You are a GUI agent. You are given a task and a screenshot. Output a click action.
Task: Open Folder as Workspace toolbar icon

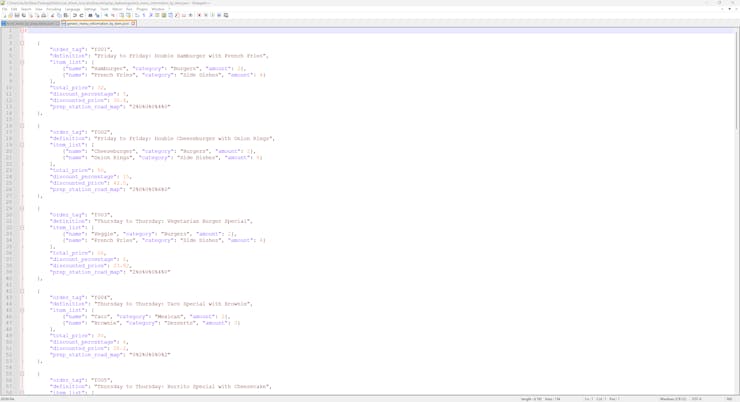(184, 15)
